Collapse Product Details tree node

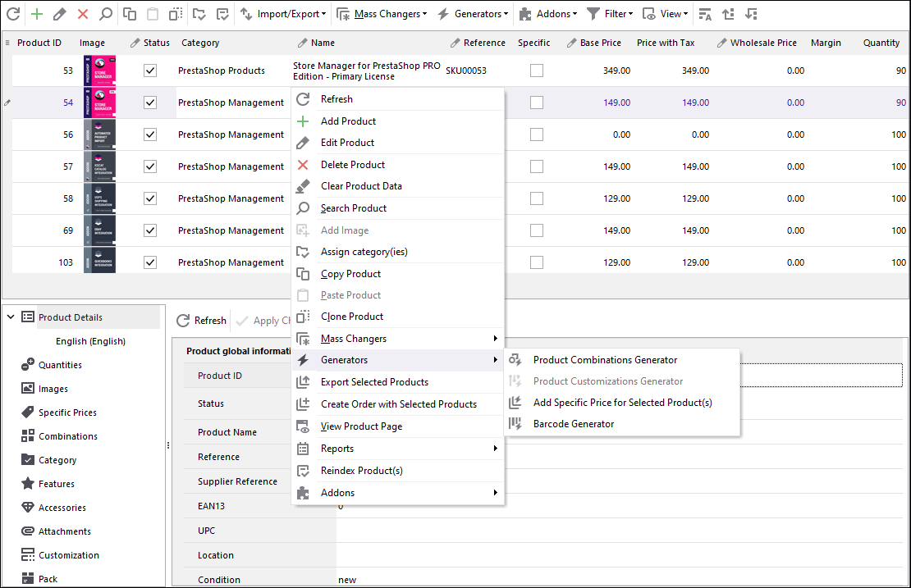click(x=11, y=317)
